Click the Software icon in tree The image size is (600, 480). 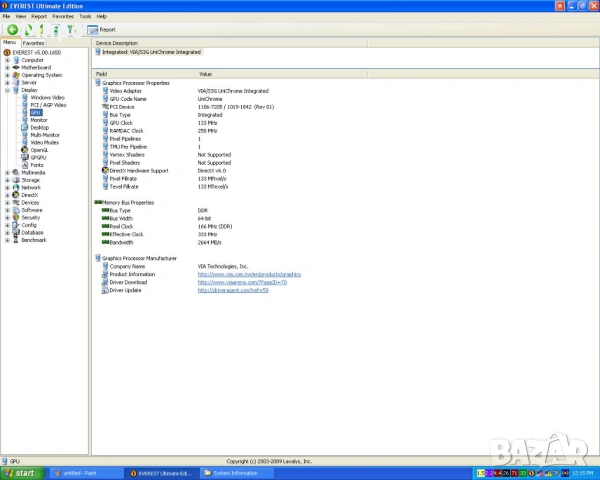pos(16,210)
